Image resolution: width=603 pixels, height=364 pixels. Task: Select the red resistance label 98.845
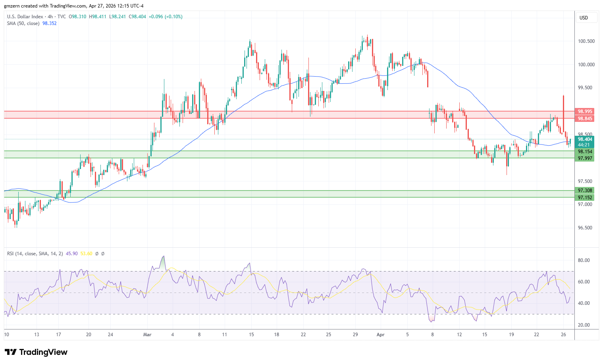(x=585, y=119)
